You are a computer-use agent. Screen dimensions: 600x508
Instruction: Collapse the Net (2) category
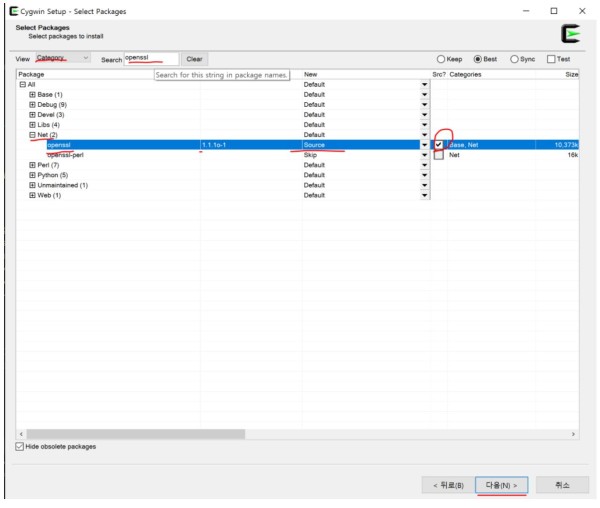pyautogui.click(x=33, y=135)
